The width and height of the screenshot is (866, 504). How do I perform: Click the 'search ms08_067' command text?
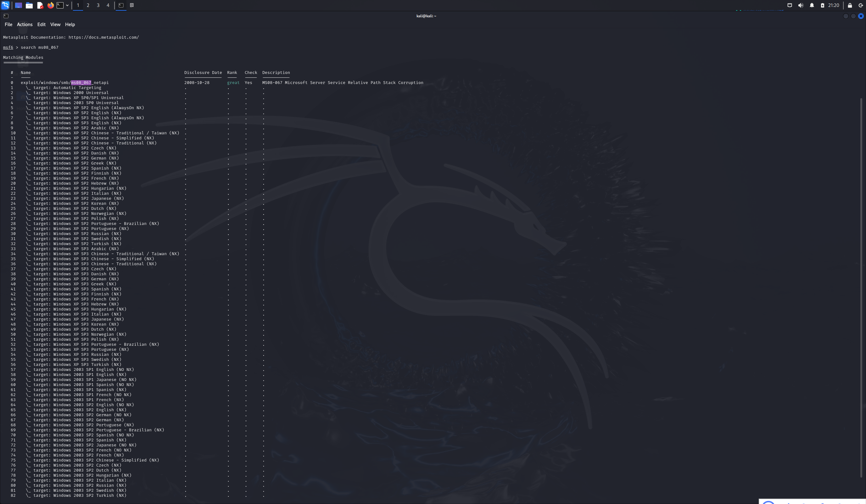click(40, 48)
